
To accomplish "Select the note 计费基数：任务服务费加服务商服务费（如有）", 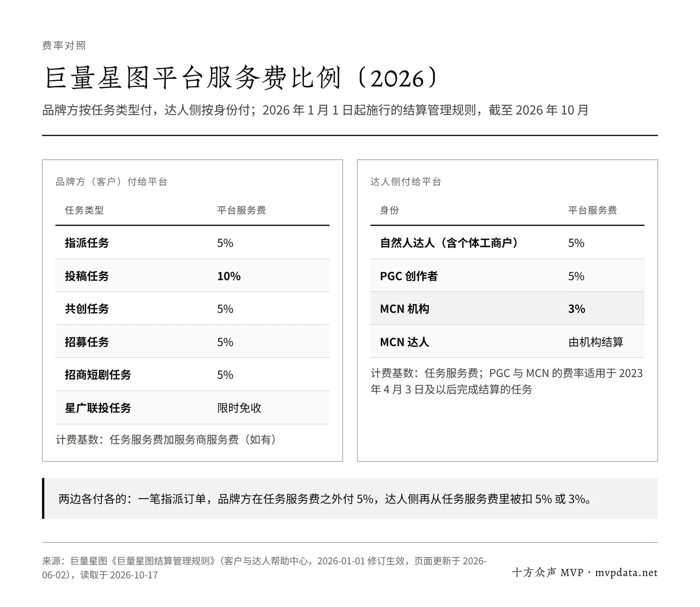I will [166, 439].
